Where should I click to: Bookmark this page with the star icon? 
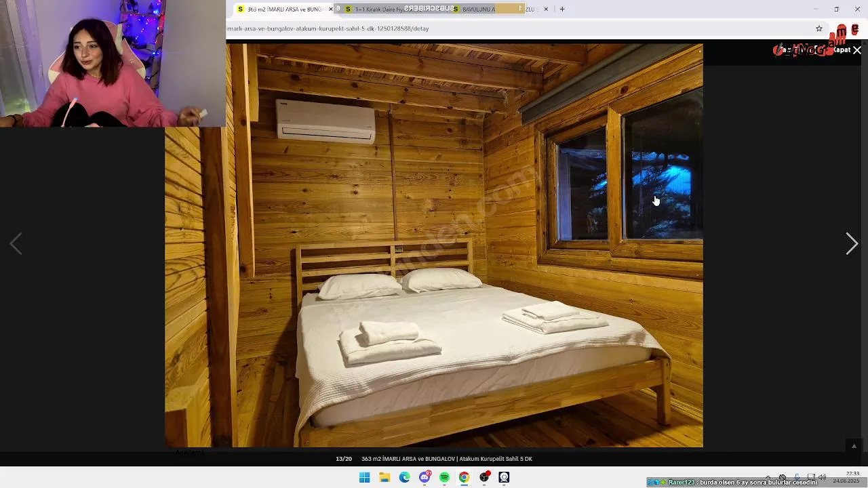tap(819, 28)
